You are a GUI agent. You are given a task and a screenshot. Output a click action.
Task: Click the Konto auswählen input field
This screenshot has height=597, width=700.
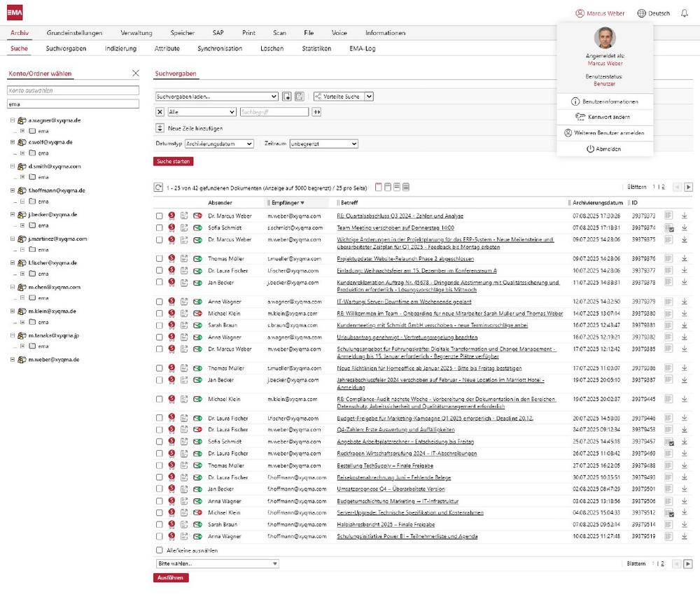coord(73,90)
